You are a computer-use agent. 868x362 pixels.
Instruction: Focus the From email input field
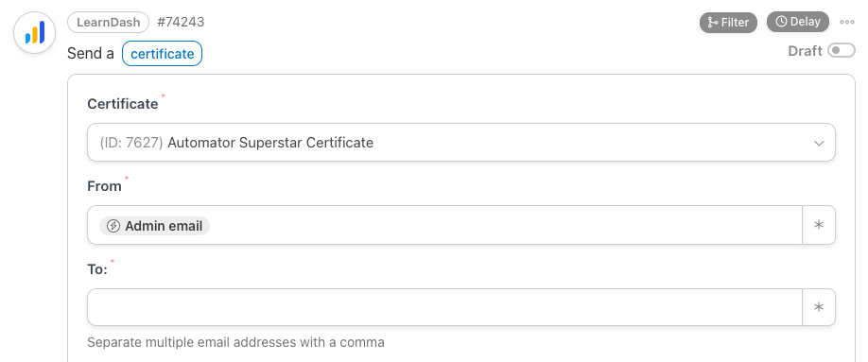pos(445,225)
